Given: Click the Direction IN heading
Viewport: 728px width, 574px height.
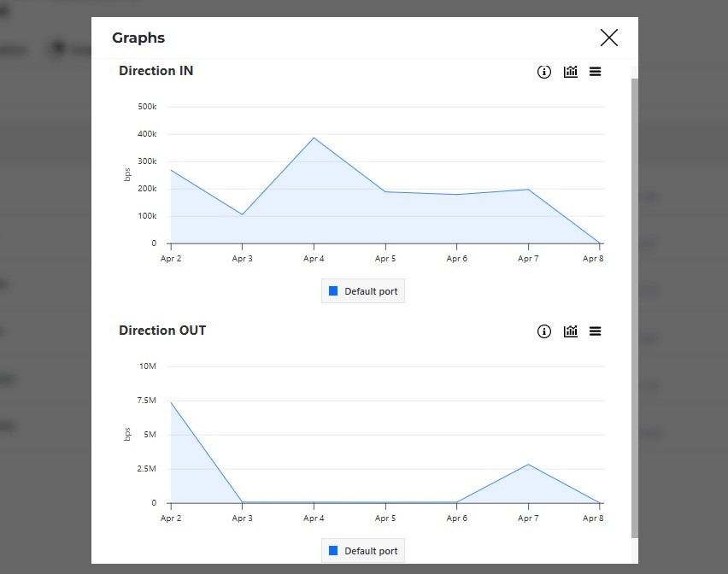Looking at the screenshot, I should pyautogui.click(x=156, y=71).
